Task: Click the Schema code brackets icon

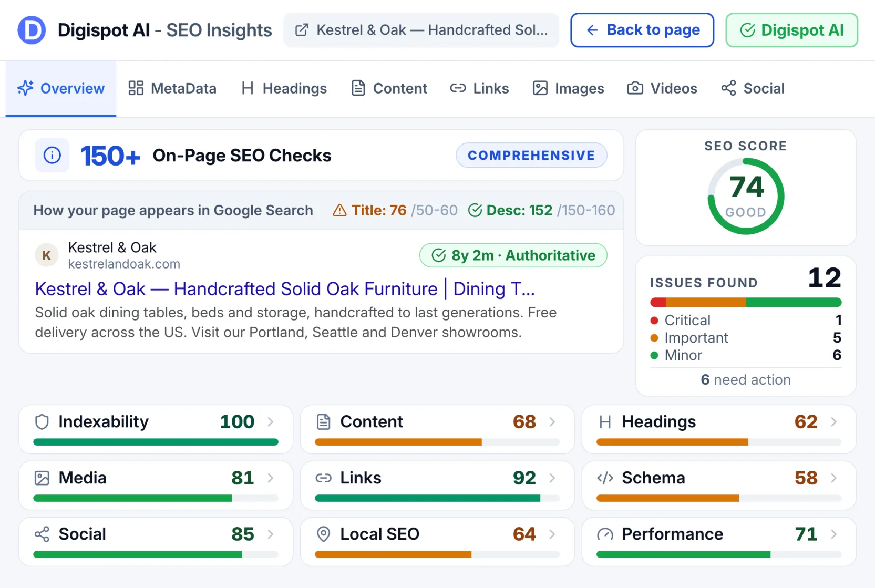Action: 605,478
